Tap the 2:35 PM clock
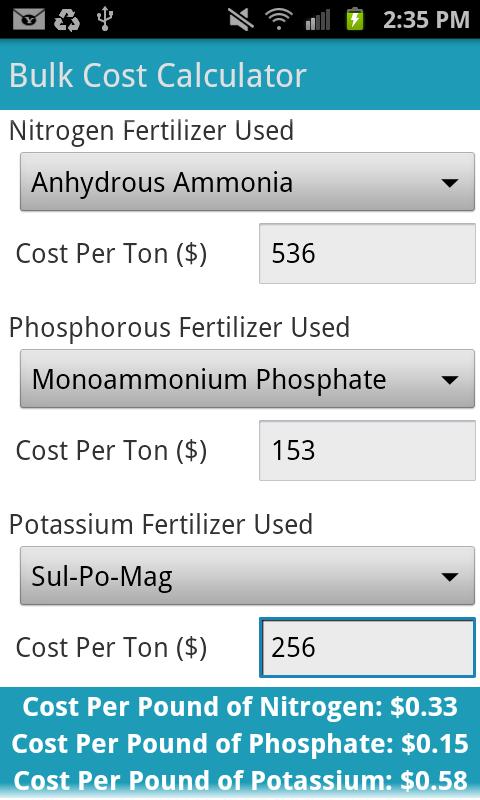The height and width of the screenshot is (800, 480). [426, 19]
